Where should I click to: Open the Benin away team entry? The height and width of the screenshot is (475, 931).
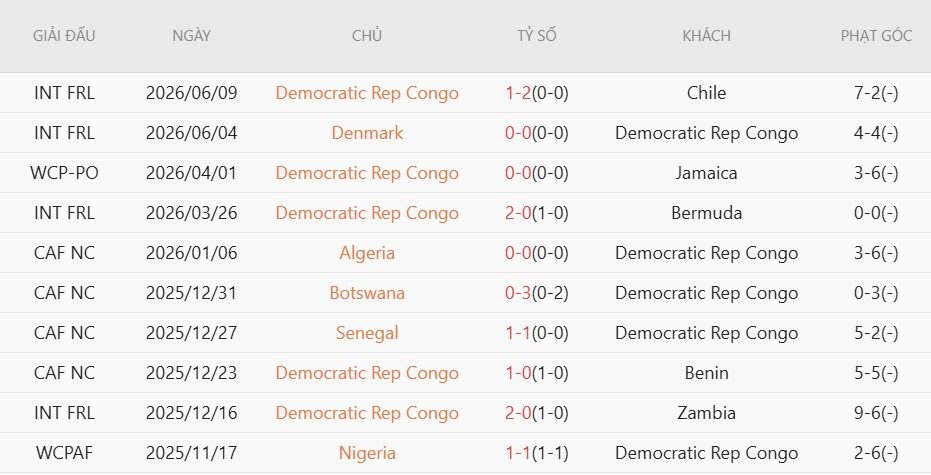tap(707, 373)
